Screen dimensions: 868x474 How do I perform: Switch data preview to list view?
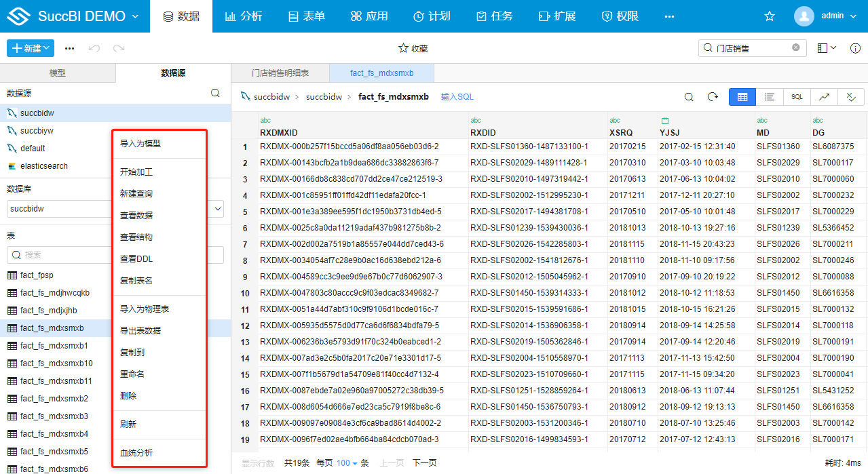coord(769,97)
